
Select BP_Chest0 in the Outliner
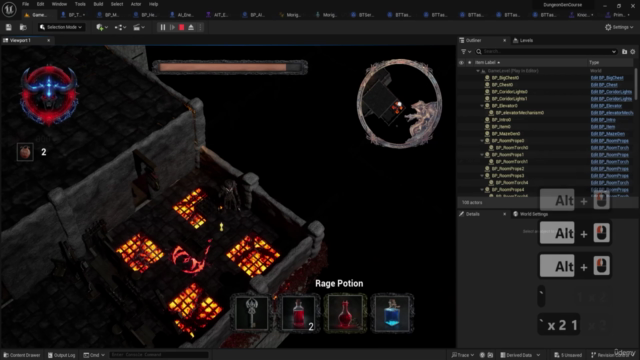click(x=502, y=85)
